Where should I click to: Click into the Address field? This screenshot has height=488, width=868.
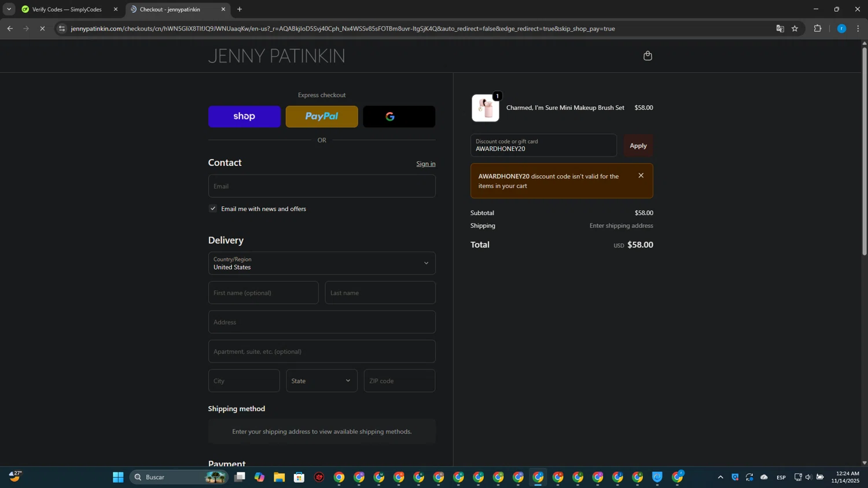tap(322, 322)
